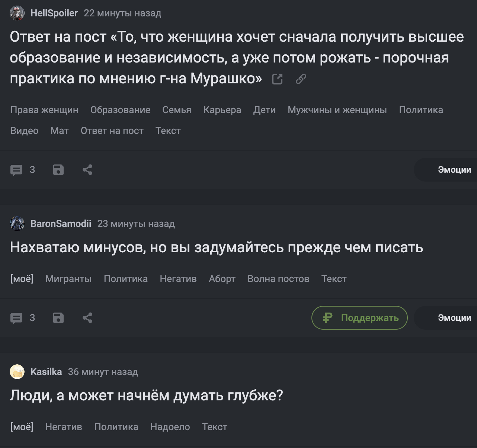
Task: Filter by the Надоело tag
Action: click(170, 427)
